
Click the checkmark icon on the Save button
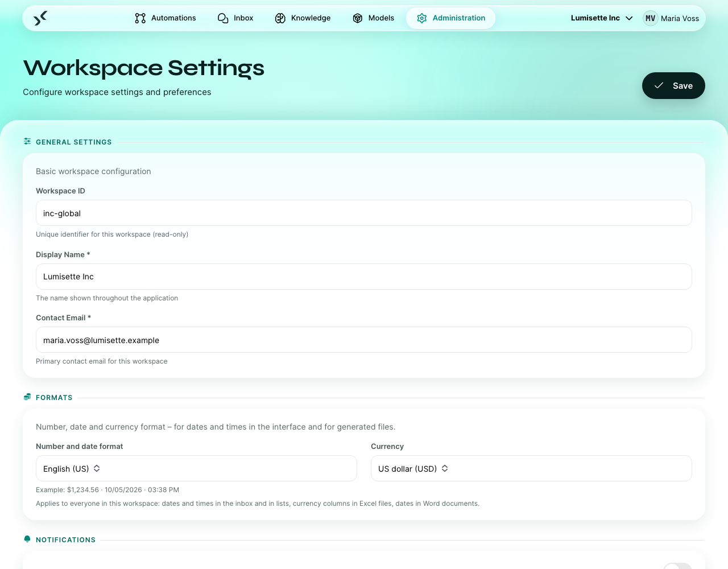[x=659, y=85]
